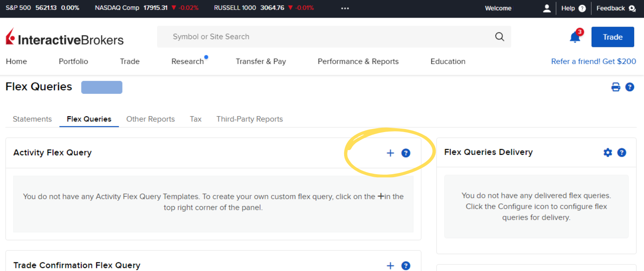Click the Trade Confirmation Flex Query heading

77,265
